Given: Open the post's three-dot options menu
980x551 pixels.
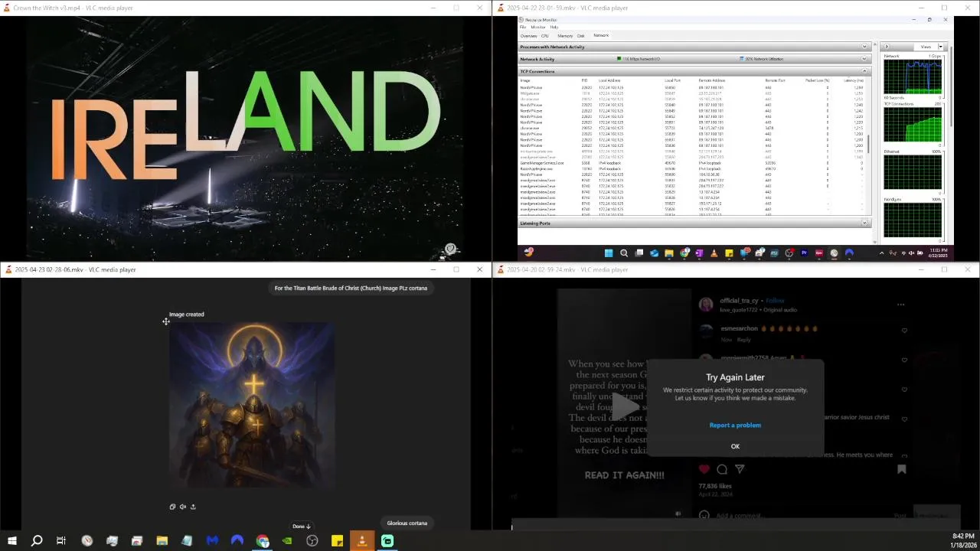Looking at the screenshot, I should tap(900, 304).
